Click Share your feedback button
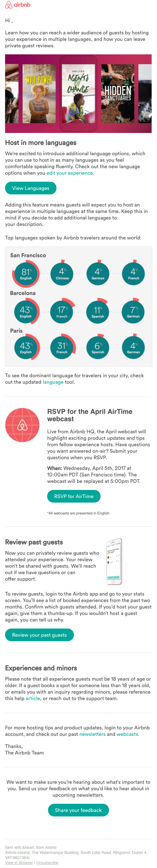The width and height of the screenshot is (157, 868). click(78, 810)
